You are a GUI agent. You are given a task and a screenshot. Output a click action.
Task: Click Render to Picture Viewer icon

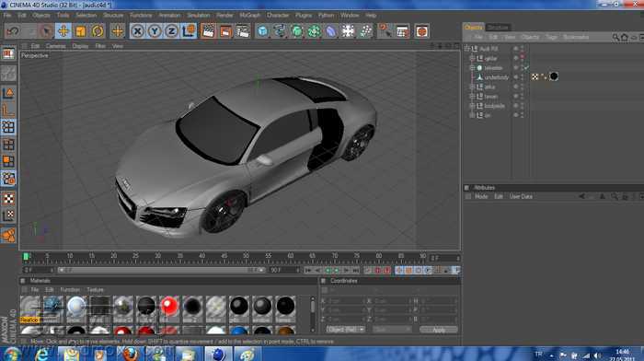tap(225, 31)
